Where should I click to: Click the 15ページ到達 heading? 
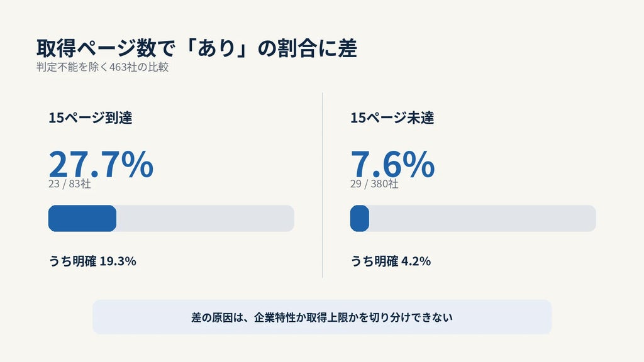pyautogui.click(x=91, y=118)
